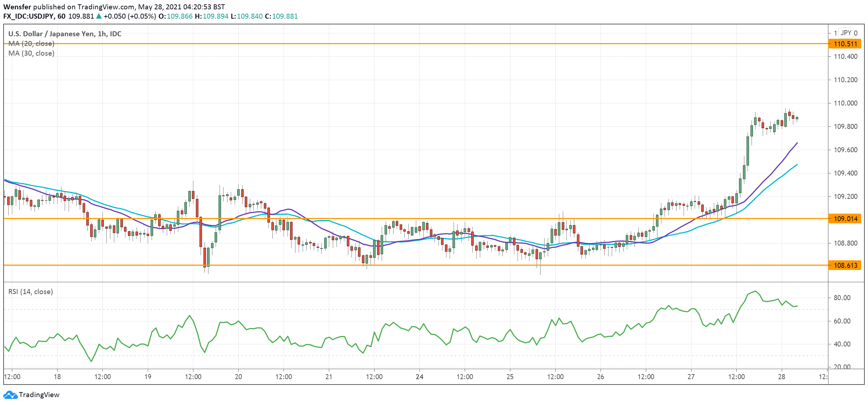Click the 109.400 price axis label

point(845,173)
